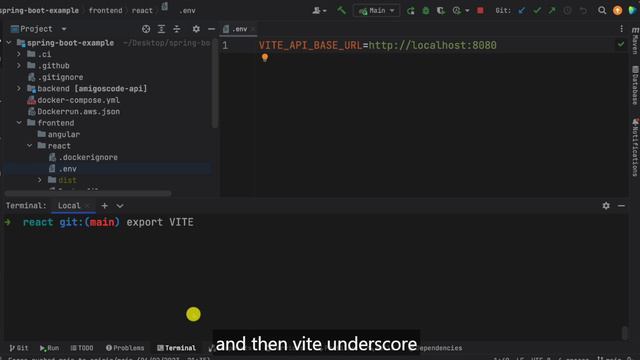Open Search Everywhere magnifier icon

pyautogui.click(x=602, y=11)
